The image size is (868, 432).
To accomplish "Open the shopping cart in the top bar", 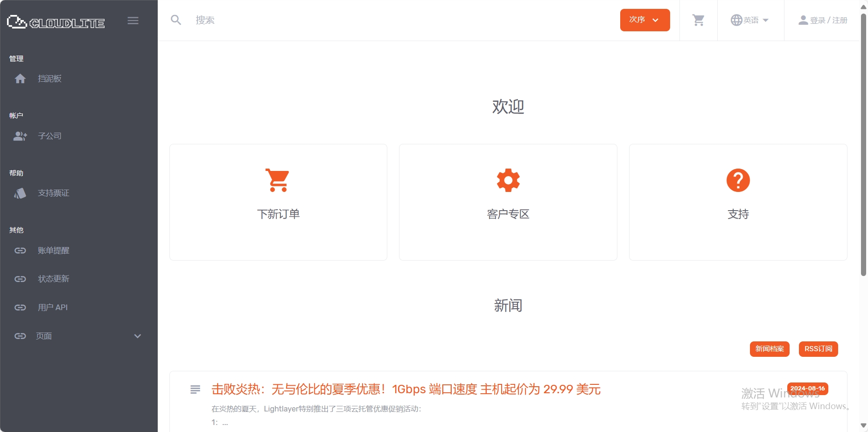I will [x=698, y=20].
